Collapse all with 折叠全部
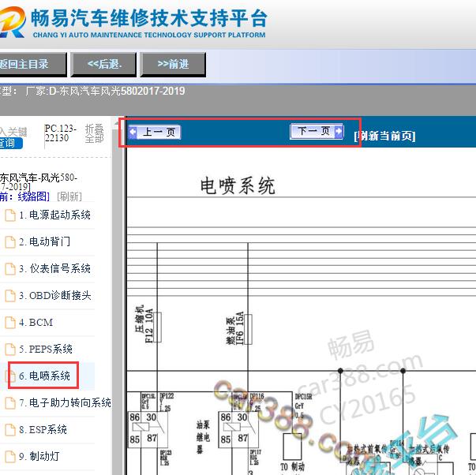Viewport: 476px width, 475px height. 94,133
